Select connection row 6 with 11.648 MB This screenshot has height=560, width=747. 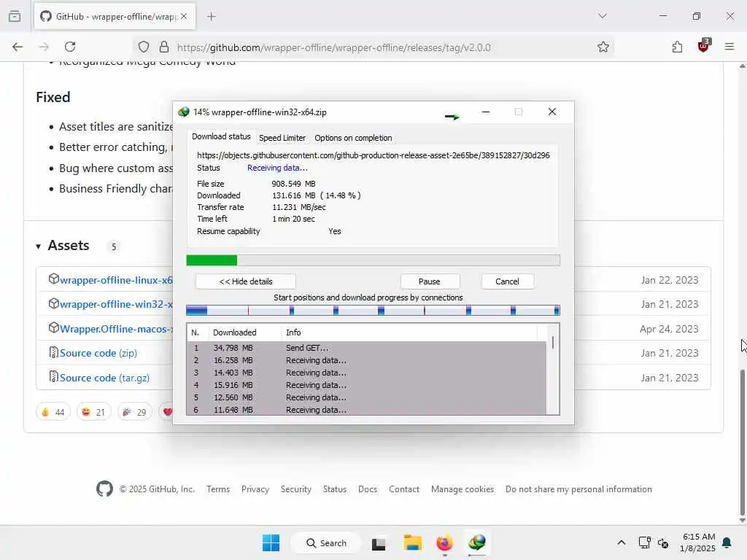366,410
